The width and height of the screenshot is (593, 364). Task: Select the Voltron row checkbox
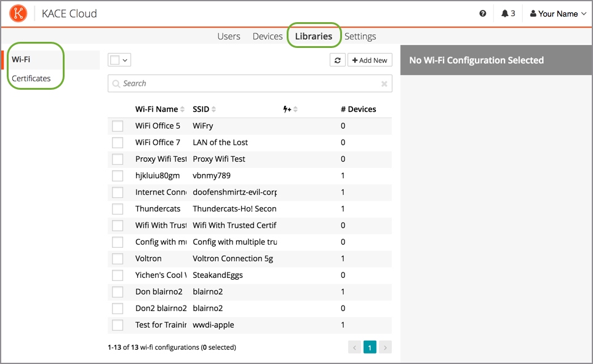click(x=117, y=259)
